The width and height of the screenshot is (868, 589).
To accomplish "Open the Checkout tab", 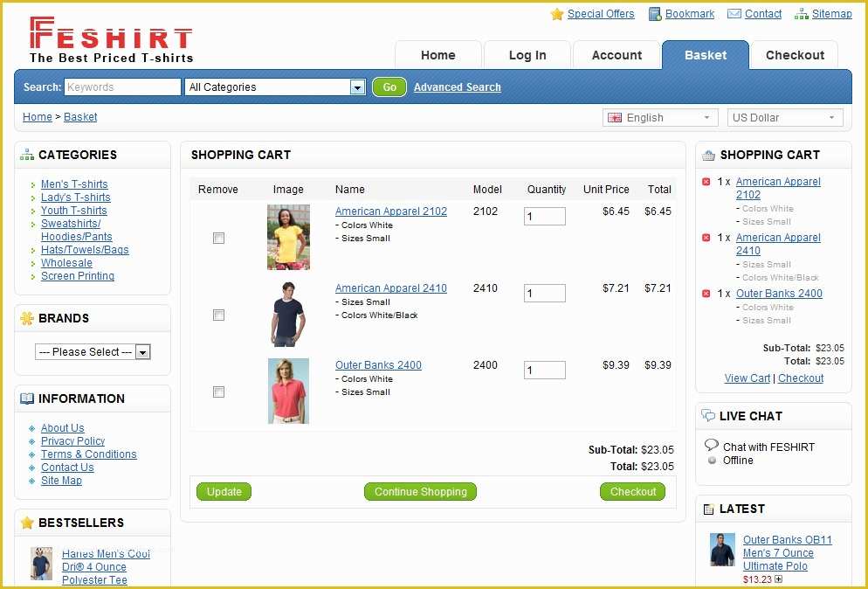I will click(795, 55).
